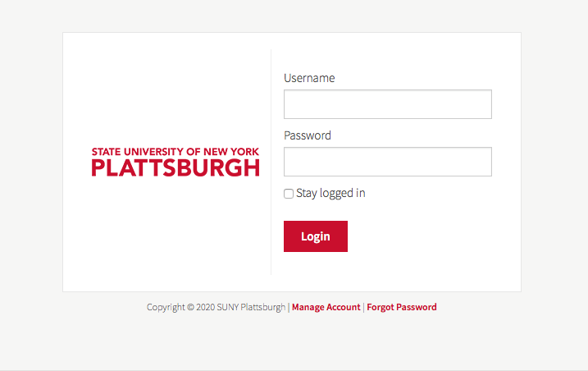Click the State University of New York text

(x=175, y=152)
